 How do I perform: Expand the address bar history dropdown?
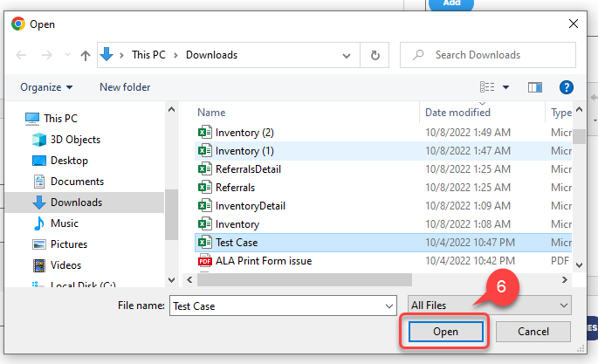click(347, 56)
